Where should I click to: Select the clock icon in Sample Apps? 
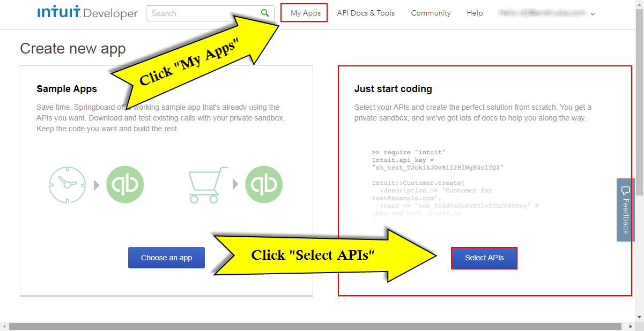click(x=66, y=185)
